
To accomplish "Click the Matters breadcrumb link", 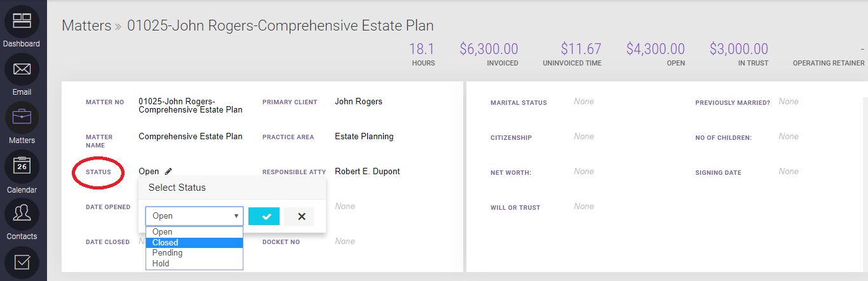I will point(85,26).
